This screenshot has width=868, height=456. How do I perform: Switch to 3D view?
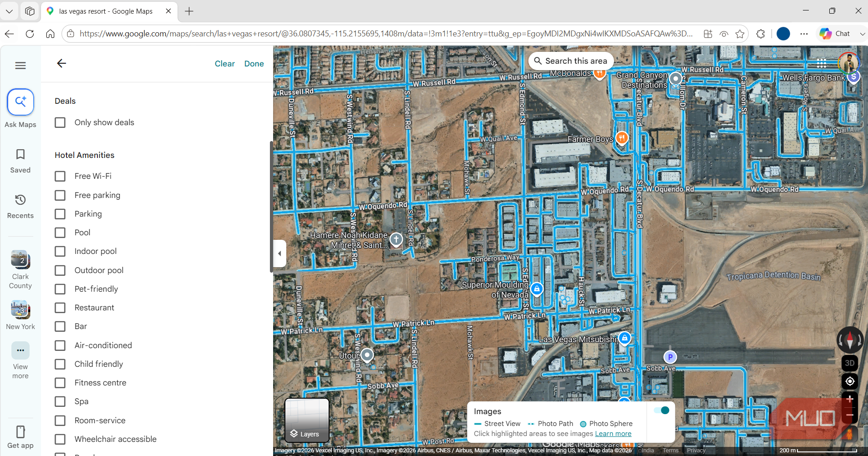pos(850,363)
